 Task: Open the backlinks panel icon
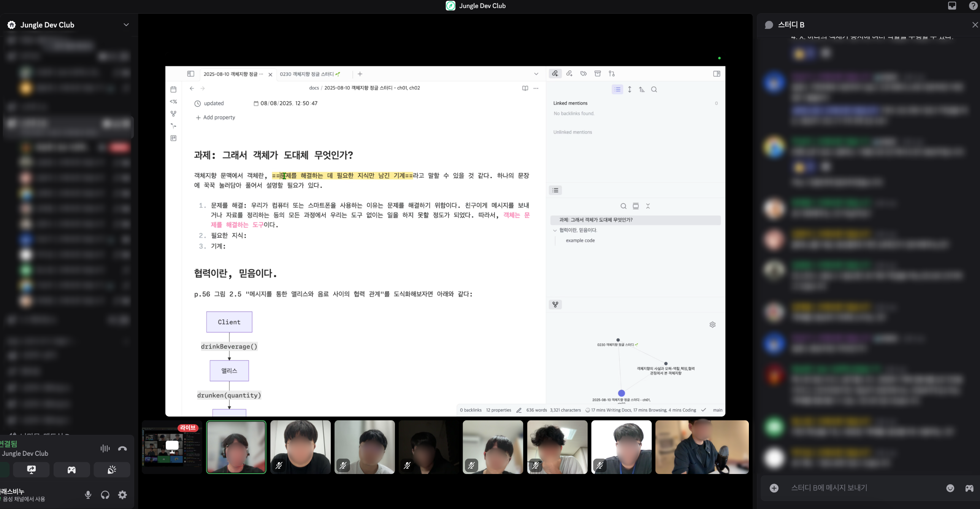pyautogui.click(x=555, y=73)
